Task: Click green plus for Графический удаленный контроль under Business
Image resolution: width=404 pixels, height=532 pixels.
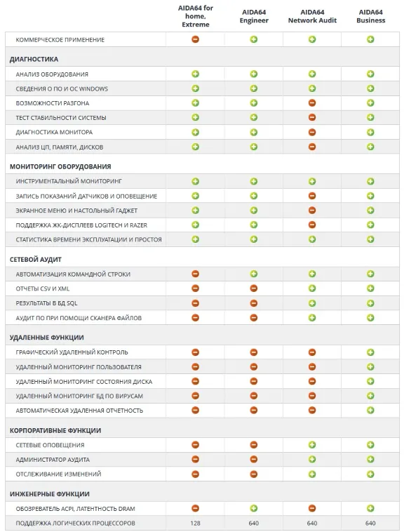Action: pos(370,352)
